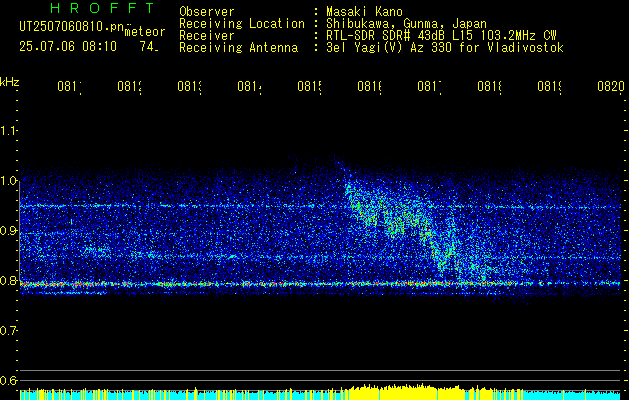Screen dimensions: 629x400
Task: Click the 1.0 frequency axis label
Action: tap(8, 181)
